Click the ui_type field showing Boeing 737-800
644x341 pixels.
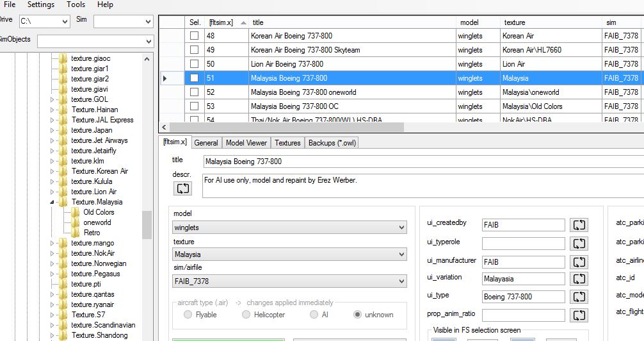point(524,297)
